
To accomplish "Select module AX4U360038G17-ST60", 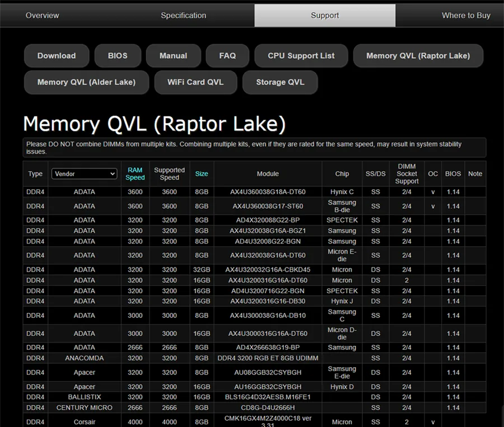I will pos(268,207).
